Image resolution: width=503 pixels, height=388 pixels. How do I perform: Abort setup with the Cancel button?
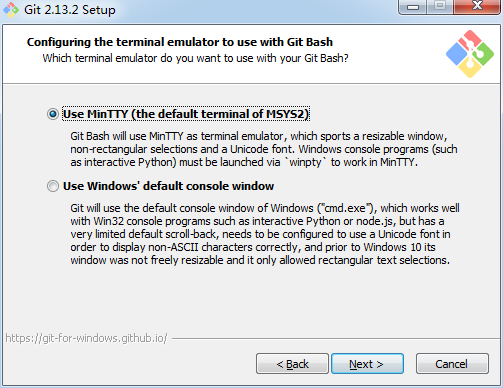pos(452,364)
